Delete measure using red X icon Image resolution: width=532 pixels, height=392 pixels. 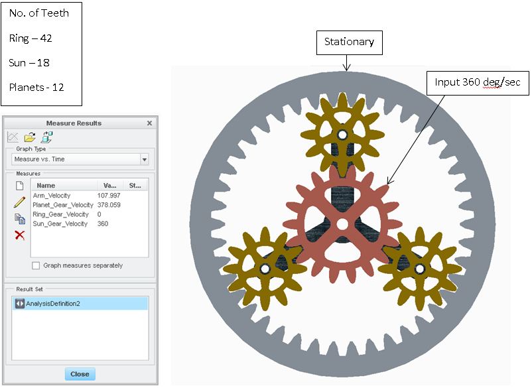(x=20, y=235)
